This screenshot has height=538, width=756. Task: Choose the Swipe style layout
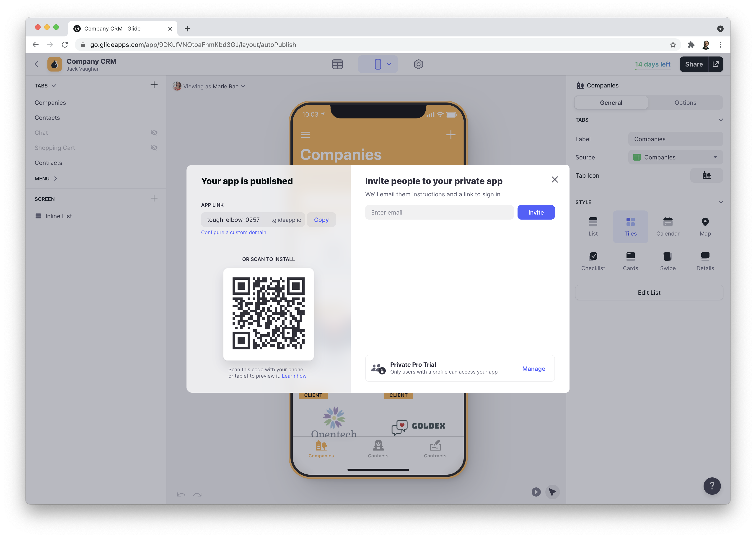tap(668, 261)
